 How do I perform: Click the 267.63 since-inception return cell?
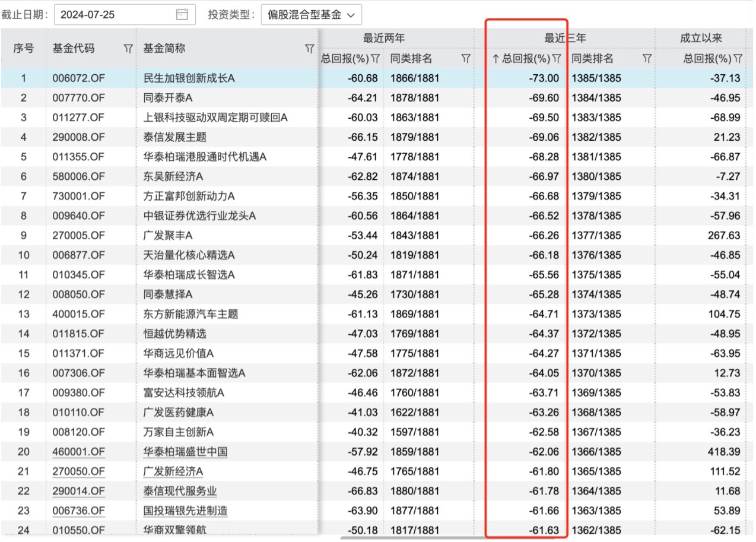[724, 235]
